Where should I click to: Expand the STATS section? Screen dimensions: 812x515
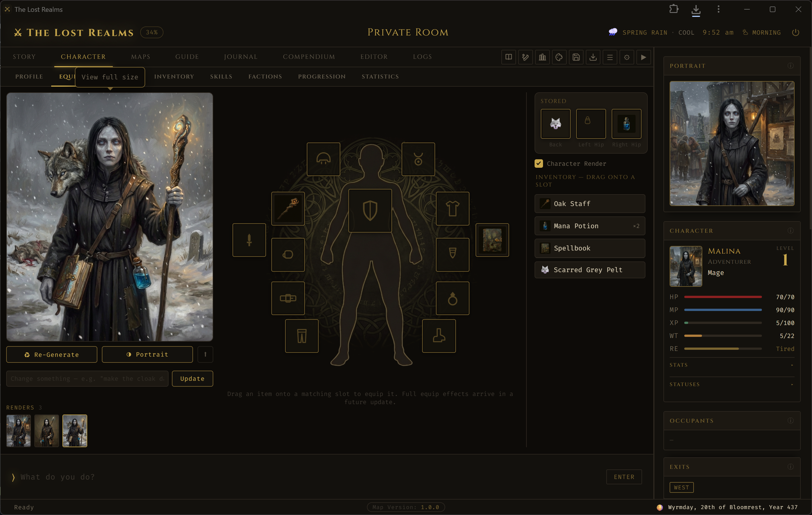(x=732, y=365)
